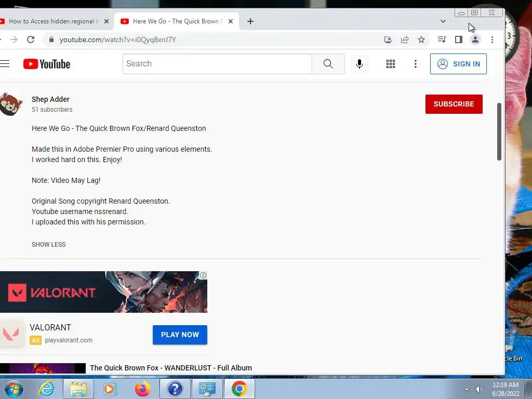Screen dimensions: 532x399
Task: Open the YouTube hamburger guide menu
Action: coord(5,64)
